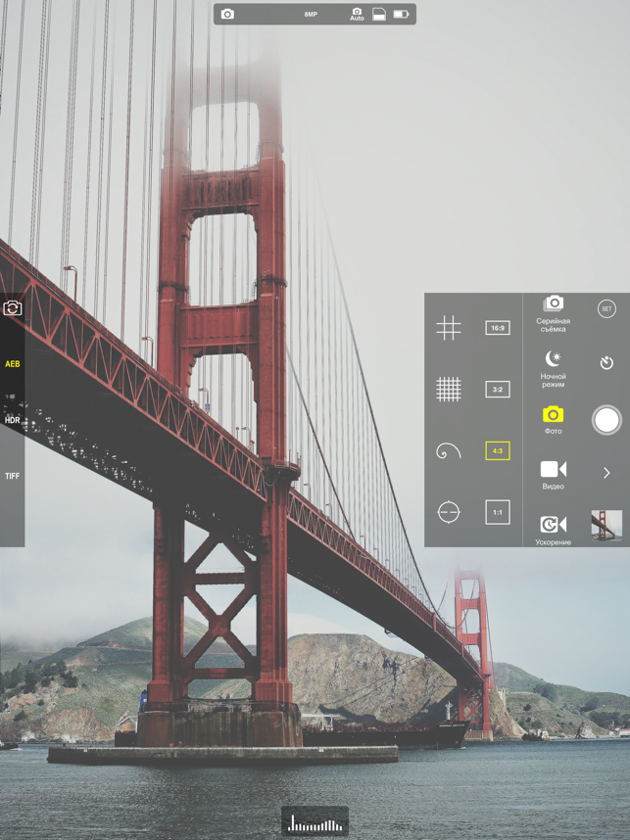630x840 pixels.
Task: Select 16:9 aspect ratio
Action: click(498, 328)
